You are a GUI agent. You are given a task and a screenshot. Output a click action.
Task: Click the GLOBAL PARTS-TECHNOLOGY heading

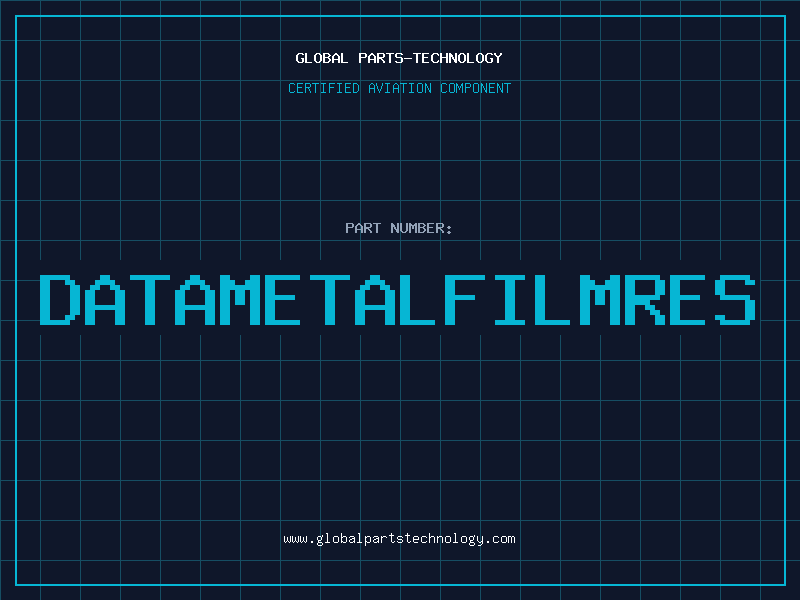coord(399,58)
